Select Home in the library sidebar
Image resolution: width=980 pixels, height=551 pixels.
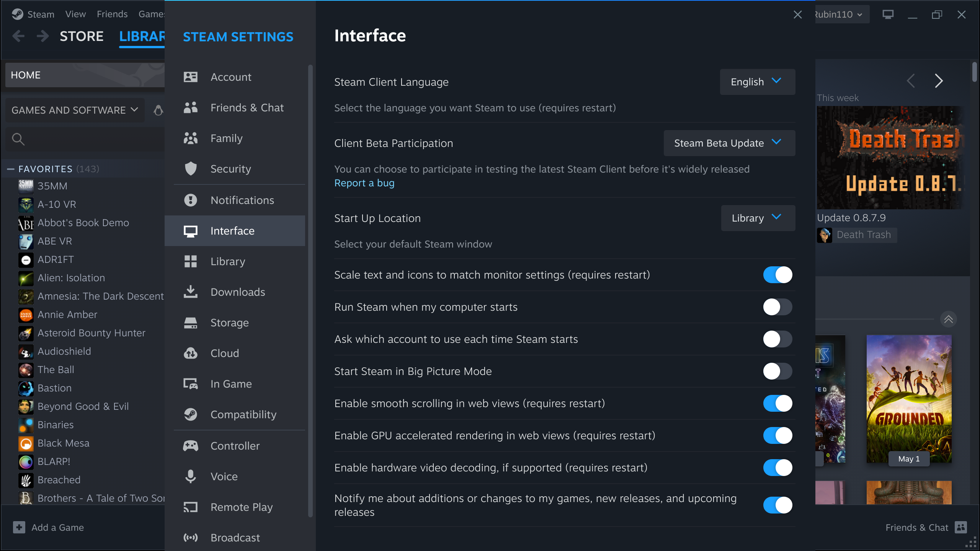(x=85, y=75)
